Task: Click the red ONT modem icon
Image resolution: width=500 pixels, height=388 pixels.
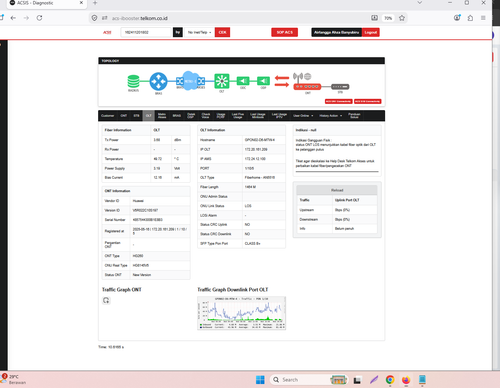Action: coord(307,87)
